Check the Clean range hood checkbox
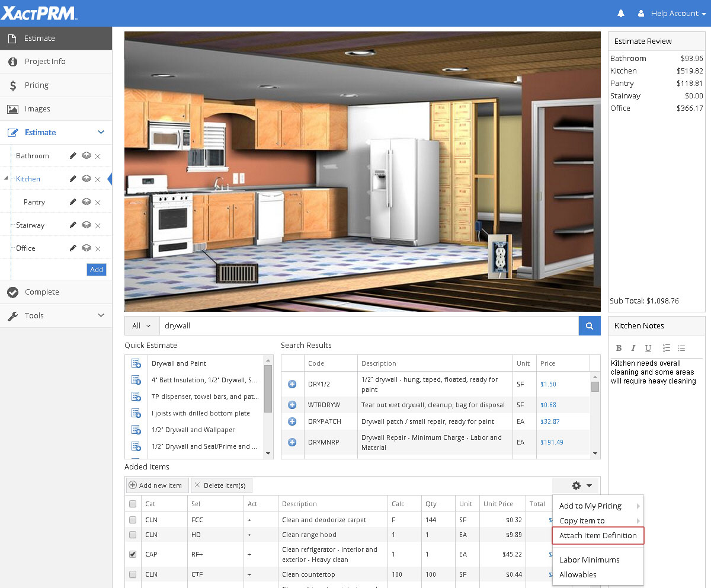The image size is (711, 588). (x=133, y=535)
